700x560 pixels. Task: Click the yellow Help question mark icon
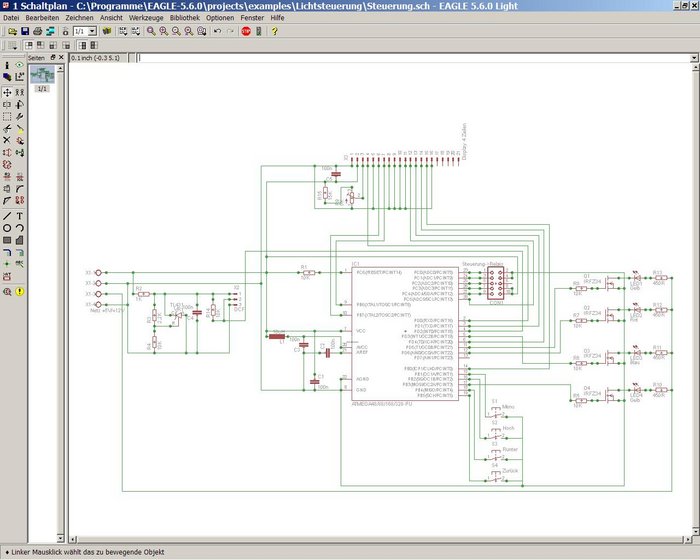pyautogui.click(x=275, y=31)
